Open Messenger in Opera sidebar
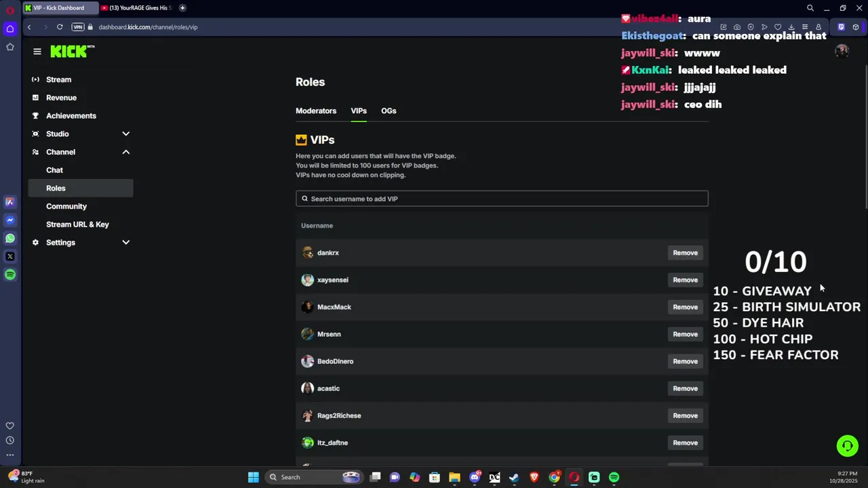Image resolution: width=868 pixels, height=488 pixels. (x=10, y=220)
